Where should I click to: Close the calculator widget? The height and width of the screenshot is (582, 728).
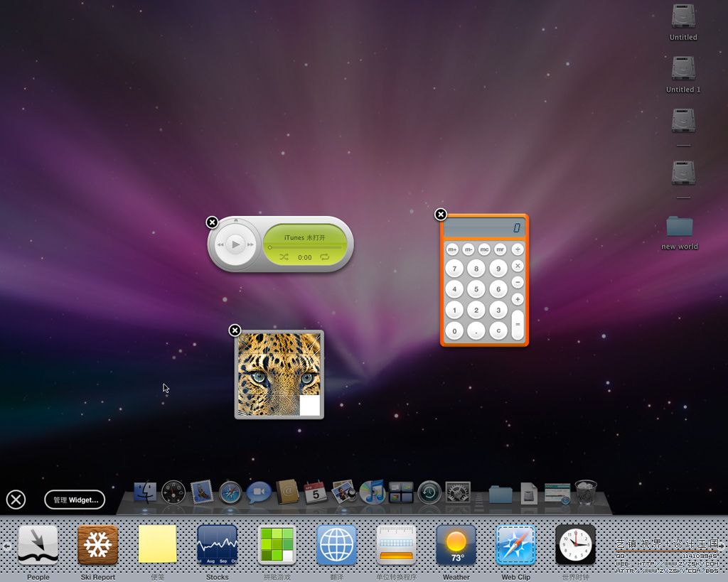pyautogui.click(x=441, y=215)
